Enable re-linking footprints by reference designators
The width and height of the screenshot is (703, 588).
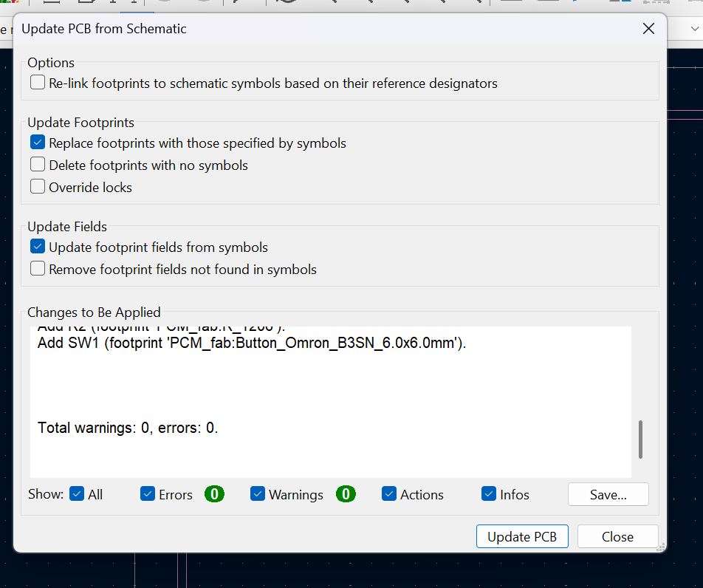[37, 82]
